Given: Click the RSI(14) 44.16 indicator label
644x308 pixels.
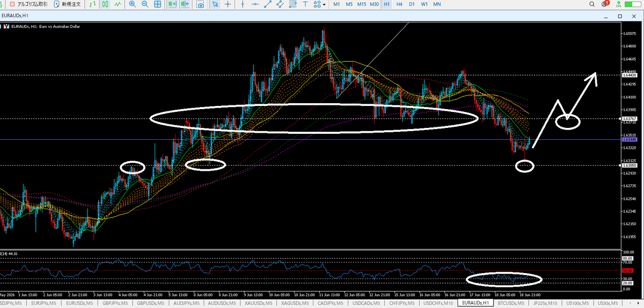Looking at the screenshot, I should [x=9, y=254].
